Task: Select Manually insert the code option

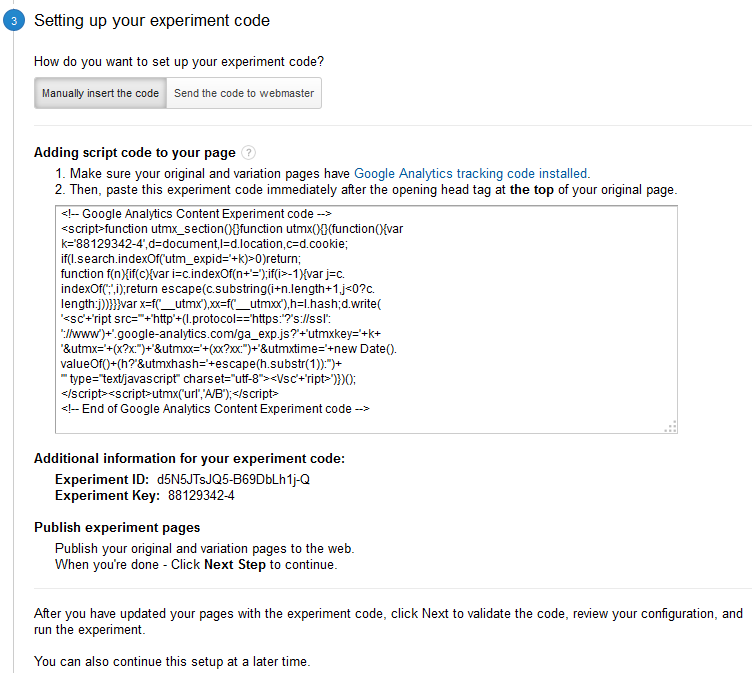Action: (100, 94)
